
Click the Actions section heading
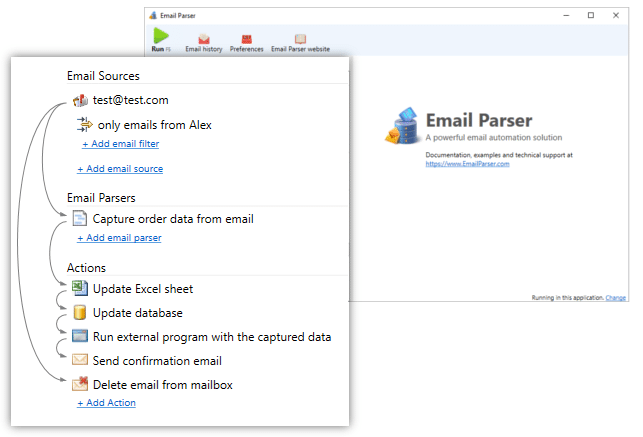click(87, 268)
